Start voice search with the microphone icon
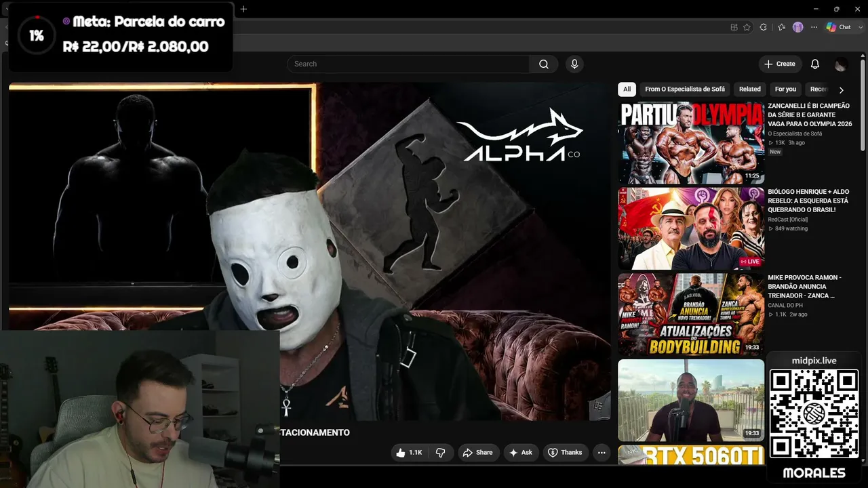 click(x=574, y=64)
